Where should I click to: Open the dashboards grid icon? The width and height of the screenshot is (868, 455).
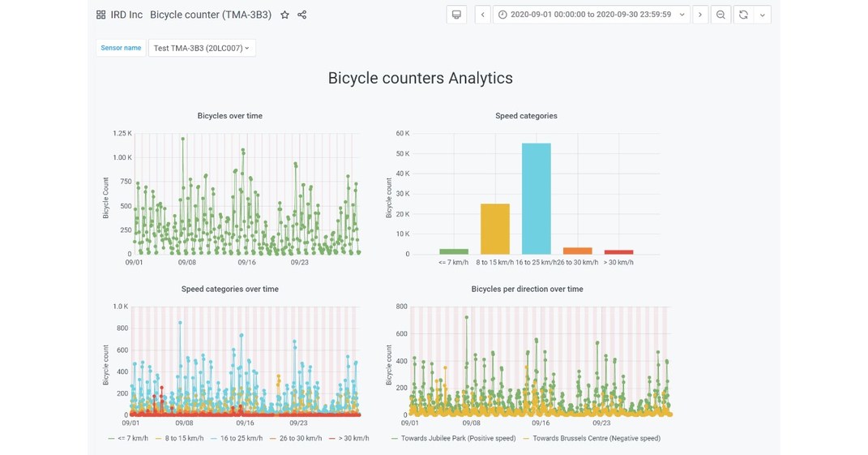pos(100,15)
